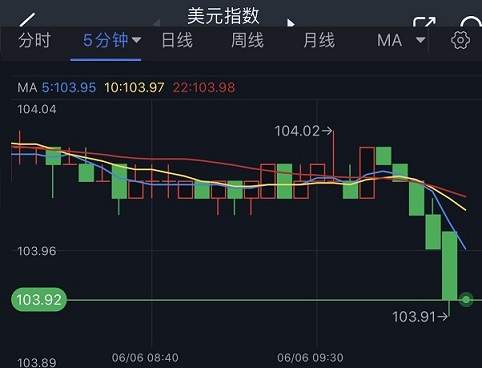This screenshot has width=482, height=368.
Task: Switch to 分时 tab
Action: (x=34, y=41)
